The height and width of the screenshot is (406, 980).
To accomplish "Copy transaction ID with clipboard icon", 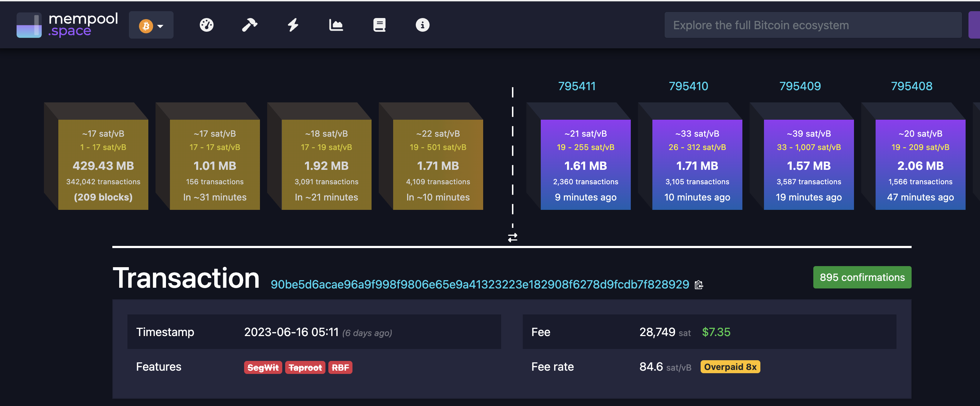I will point(699,285).
